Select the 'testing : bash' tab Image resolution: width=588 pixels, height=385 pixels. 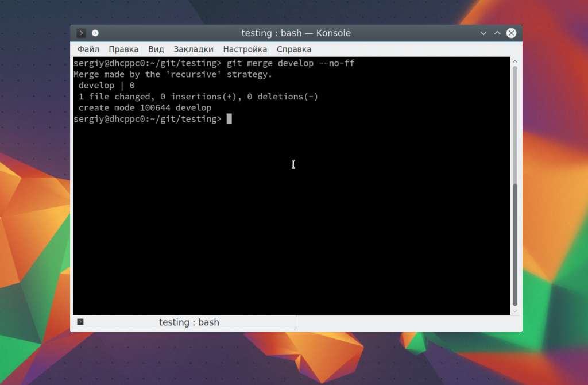point(189,322)
